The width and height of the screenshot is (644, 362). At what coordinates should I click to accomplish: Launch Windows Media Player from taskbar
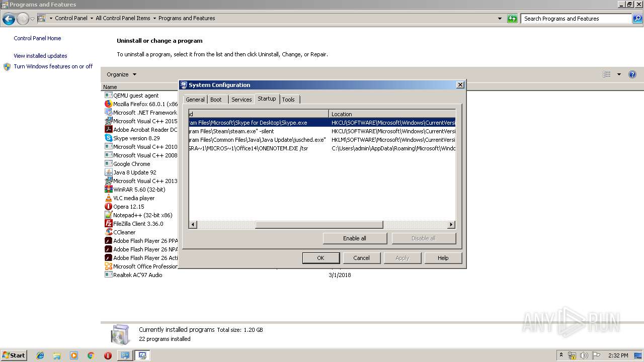click(x=74, y=355)
